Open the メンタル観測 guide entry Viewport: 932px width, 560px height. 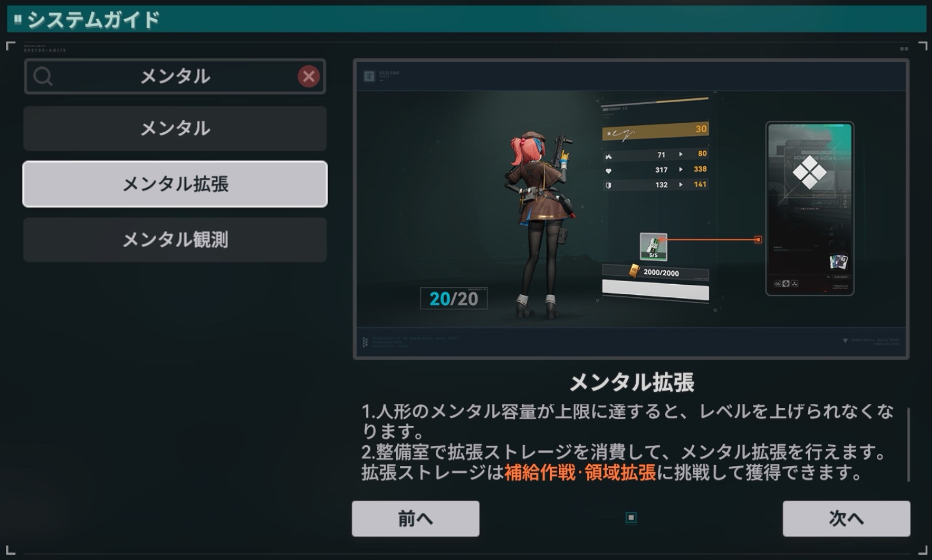point(175,239)
